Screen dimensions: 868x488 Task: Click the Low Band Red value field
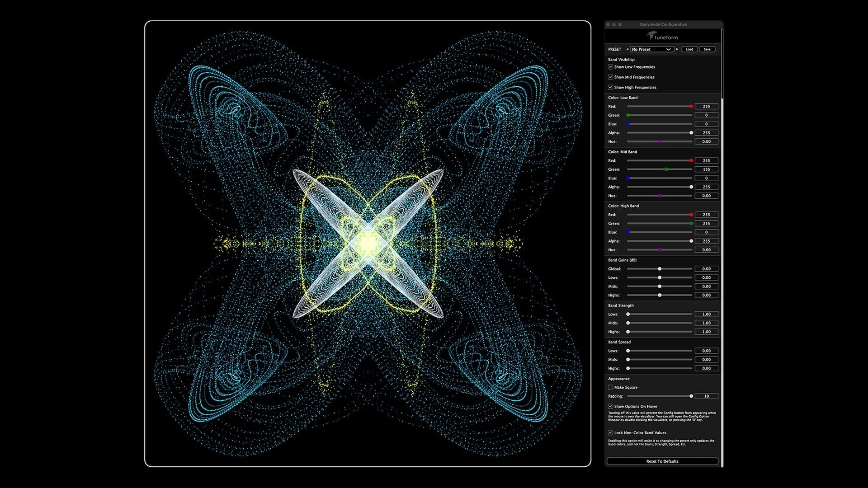707,107
